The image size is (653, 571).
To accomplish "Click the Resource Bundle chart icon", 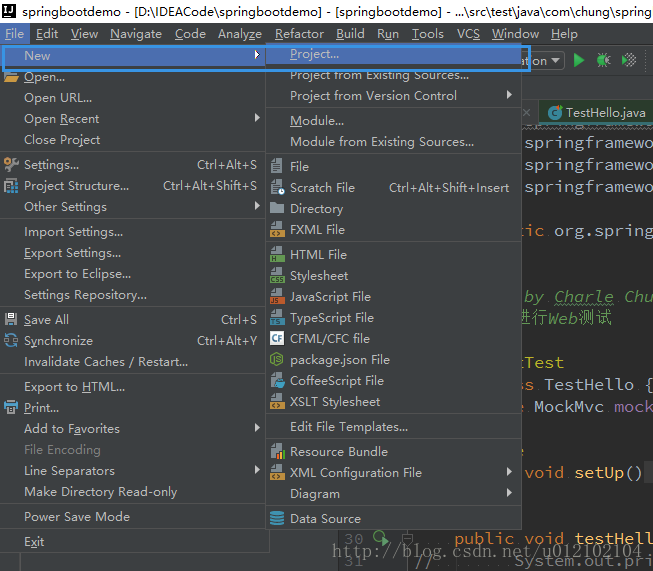I will pos(277,451).
